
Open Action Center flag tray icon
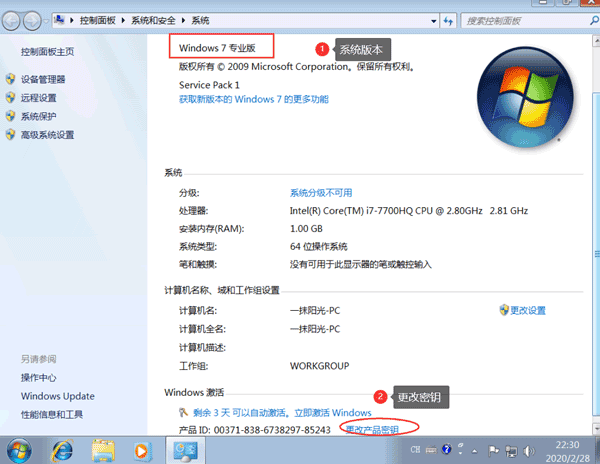[494, 451]
